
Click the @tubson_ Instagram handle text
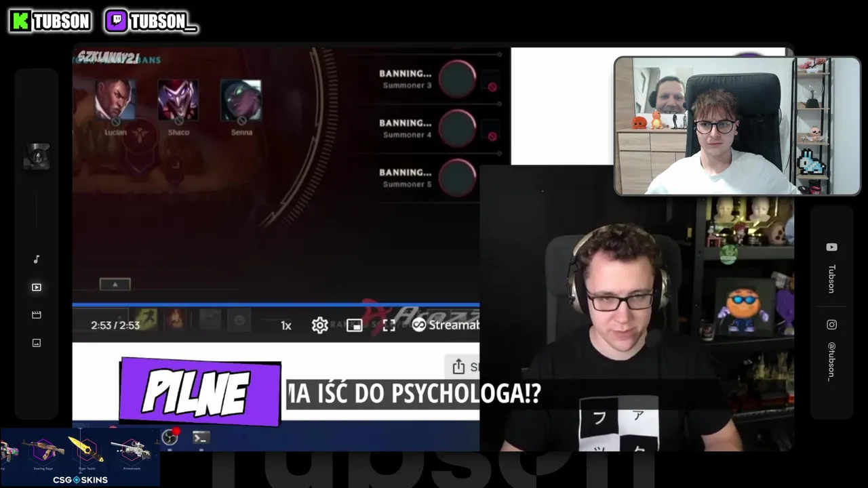[831, 361]
